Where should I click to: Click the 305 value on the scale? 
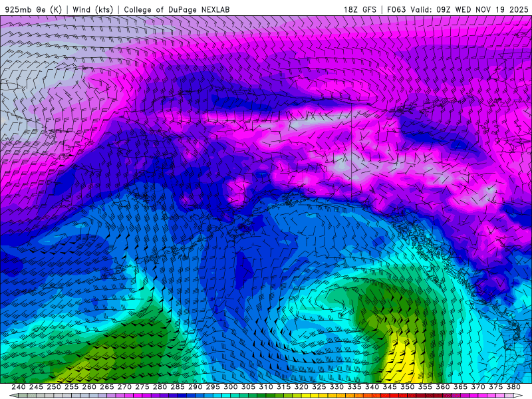point(248,387)
